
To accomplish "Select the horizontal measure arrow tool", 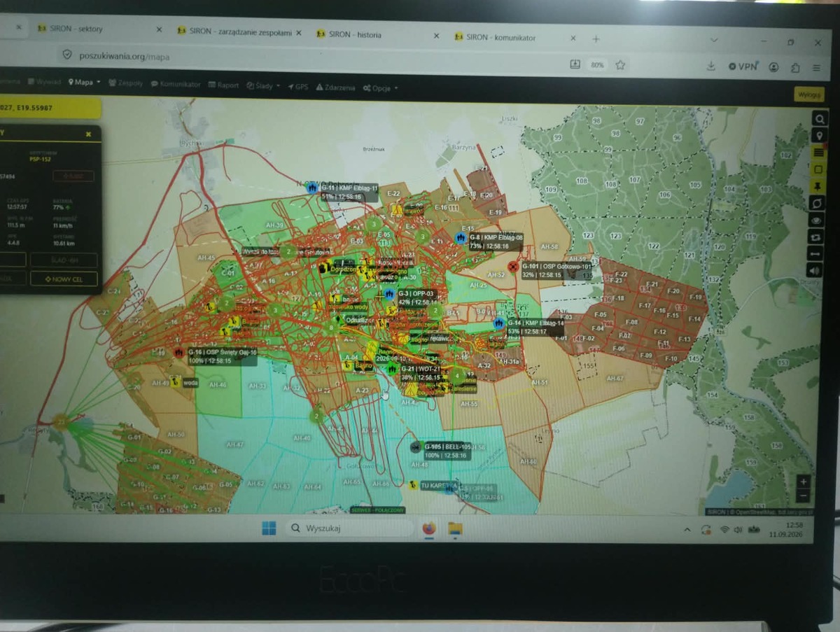I will pyautogui.click(x=815, y=253).
